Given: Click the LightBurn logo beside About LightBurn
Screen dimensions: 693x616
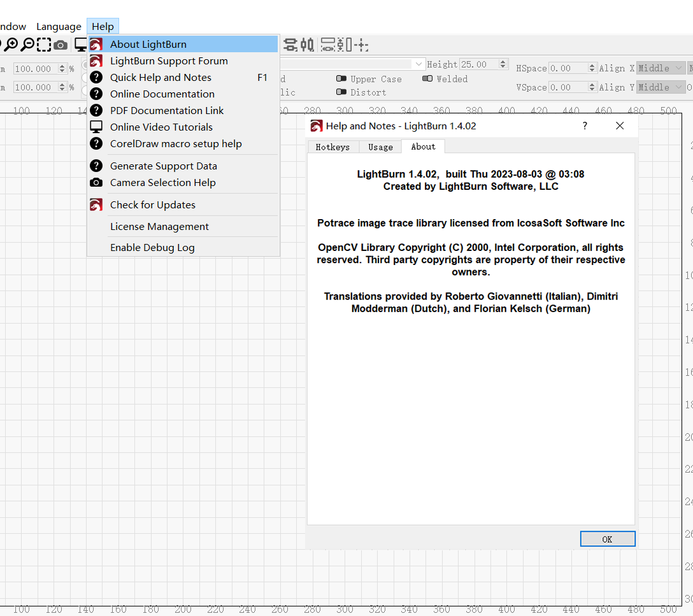Looking at the screenshot, I should coord(96,44).
